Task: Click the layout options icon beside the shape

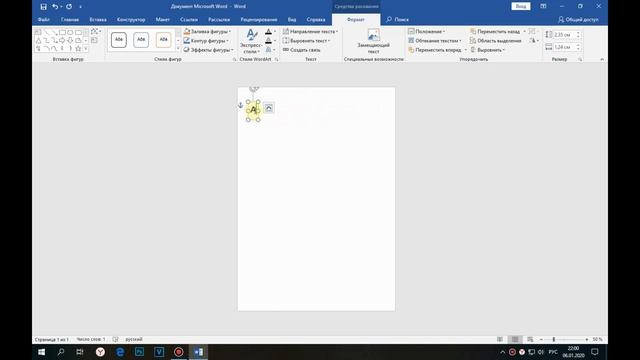Action: tap(269, 108)
